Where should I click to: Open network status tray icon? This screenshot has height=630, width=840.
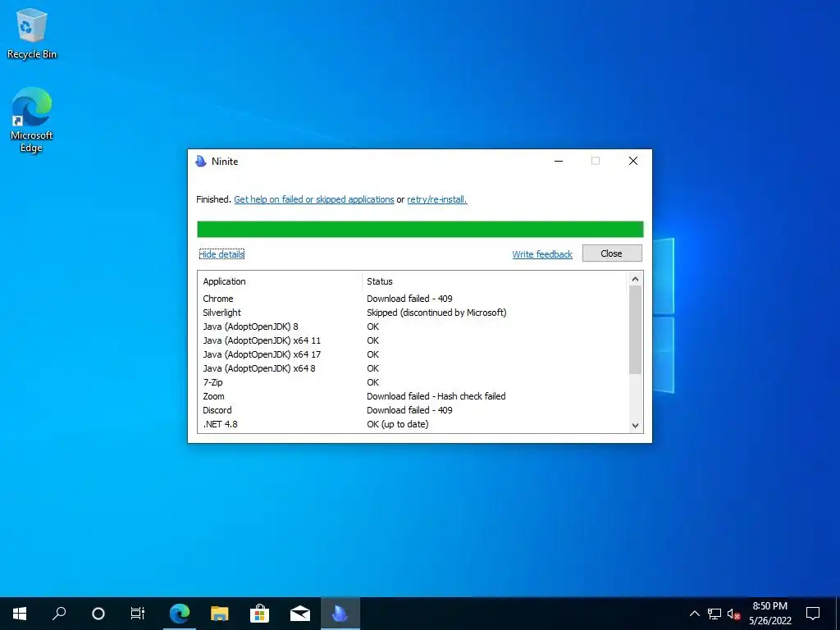pyautogui.click(x=714, y=614)
